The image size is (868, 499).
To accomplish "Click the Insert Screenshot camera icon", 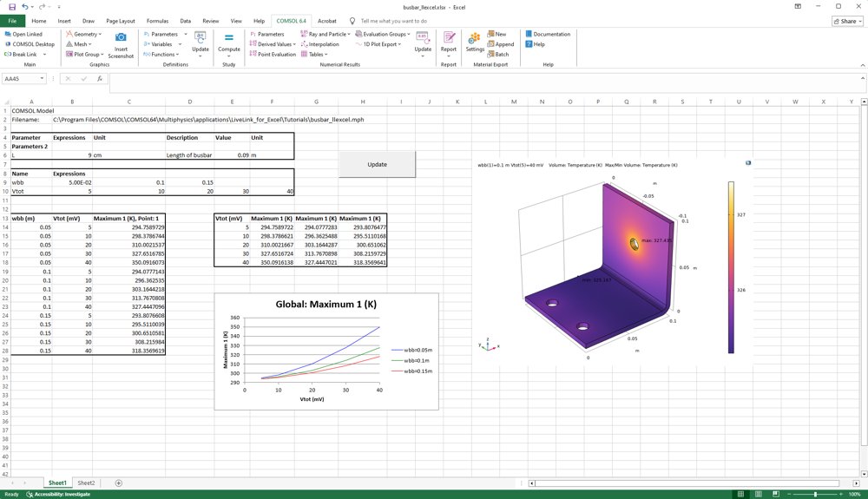I will pyautogui.click(x=121, y=37).
